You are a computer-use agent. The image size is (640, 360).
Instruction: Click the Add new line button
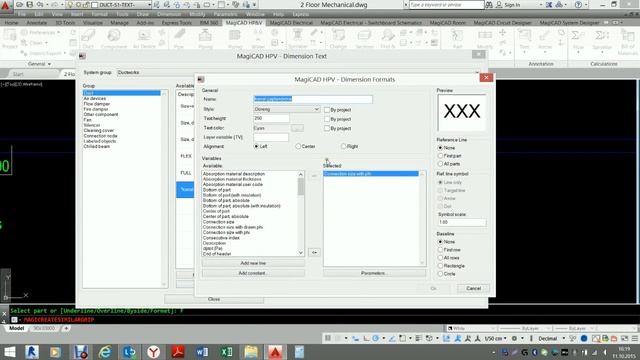click(253, 263)
